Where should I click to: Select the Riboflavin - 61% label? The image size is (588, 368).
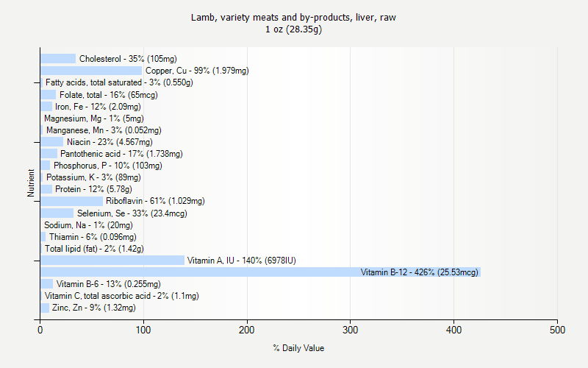tap(155, 201)
